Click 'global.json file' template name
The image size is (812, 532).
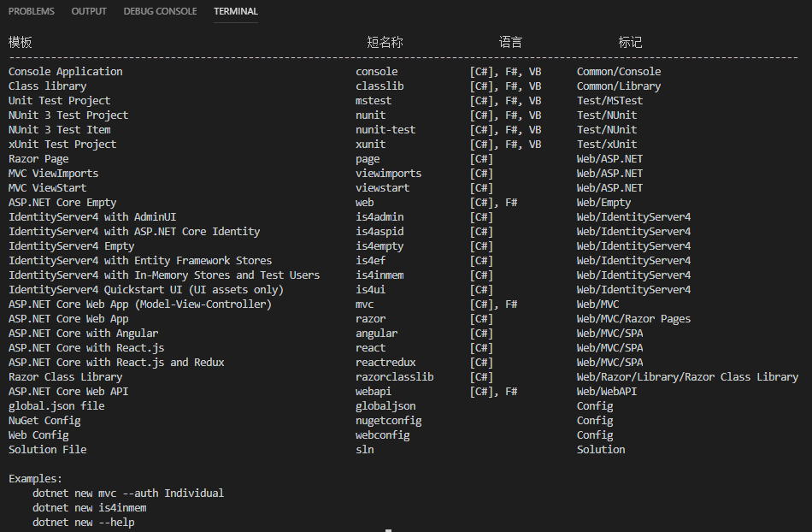pyautogui.click(x=56, y=405)
